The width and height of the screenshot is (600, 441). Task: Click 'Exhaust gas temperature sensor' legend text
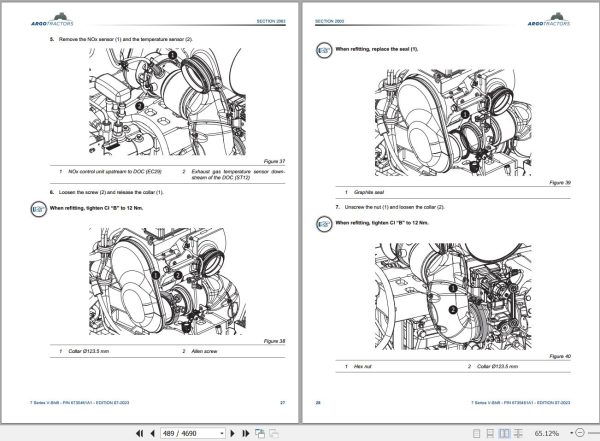pyautogui.click(x=238, y=175)
